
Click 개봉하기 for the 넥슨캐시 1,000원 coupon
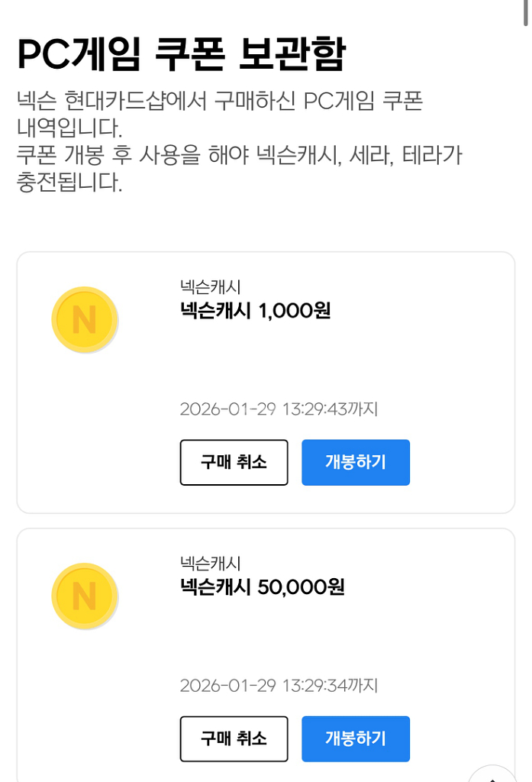(356, 462)
